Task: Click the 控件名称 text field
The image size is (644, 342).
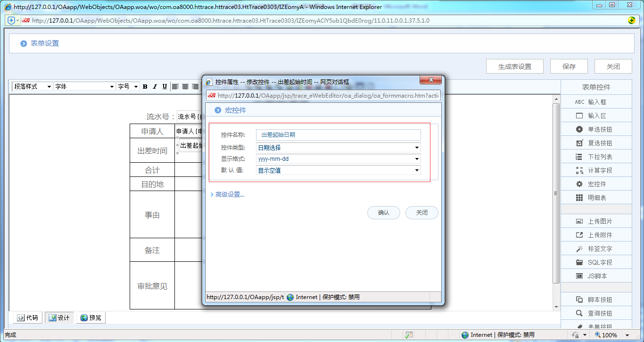Action: [x=338, y=135]
